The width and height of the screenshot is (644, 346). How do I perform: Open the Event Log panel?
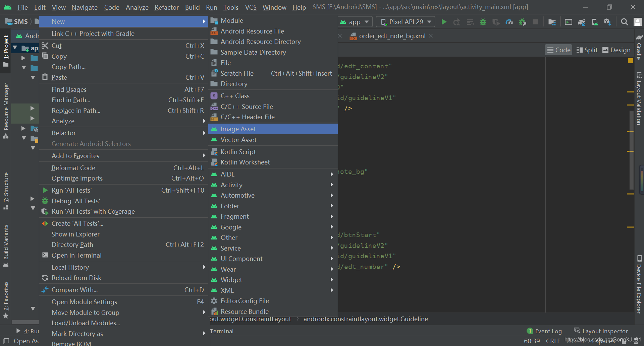544,331
